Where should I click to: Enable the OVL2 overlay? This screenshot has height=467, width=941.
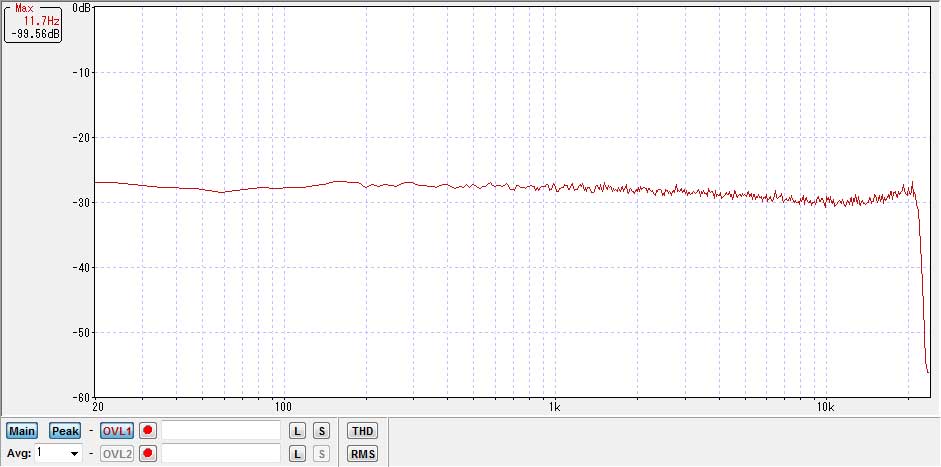(x=117, y=454)
